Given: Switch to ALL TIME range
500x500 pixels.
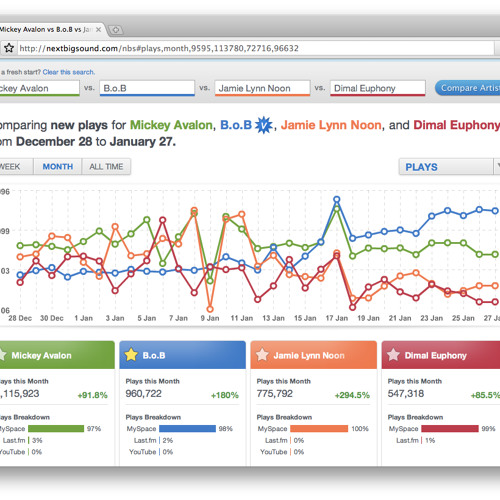Looking at the screenshot, I should point(106,167).
